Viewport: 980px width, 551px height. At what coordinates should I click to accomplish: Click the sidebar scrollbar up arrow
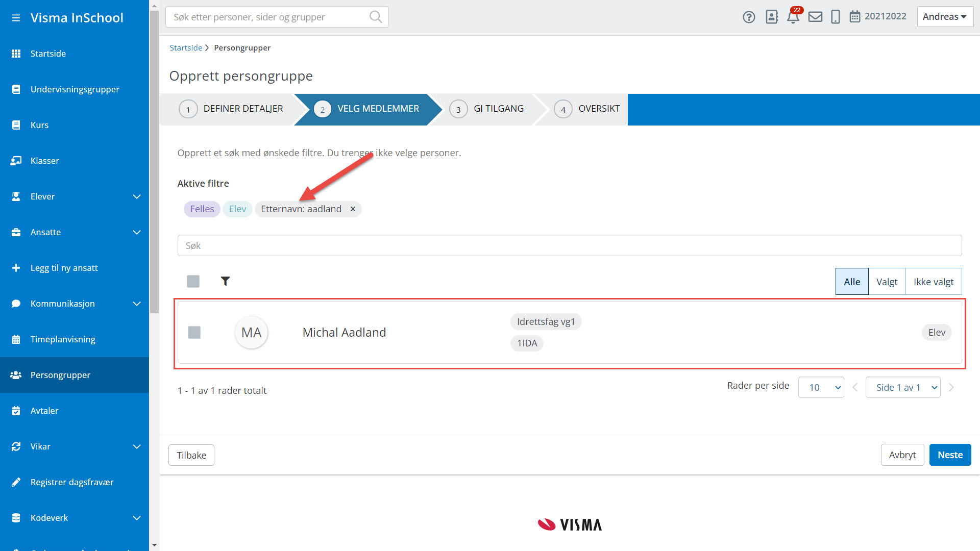point(154,6)
